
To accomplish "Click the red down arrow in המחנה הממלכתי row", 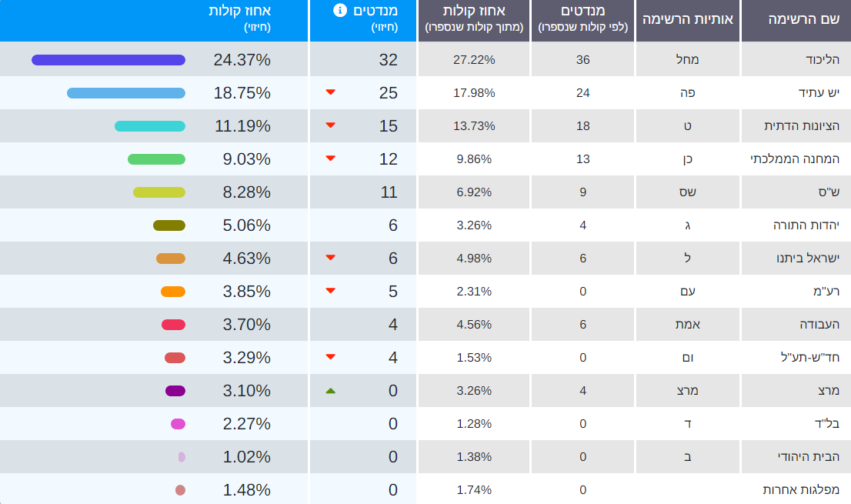I will (331, 159).
